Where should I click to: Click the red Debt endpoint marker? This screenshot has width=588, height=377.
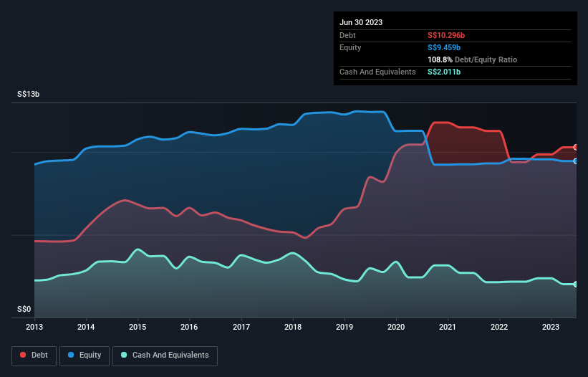(576, 148)
